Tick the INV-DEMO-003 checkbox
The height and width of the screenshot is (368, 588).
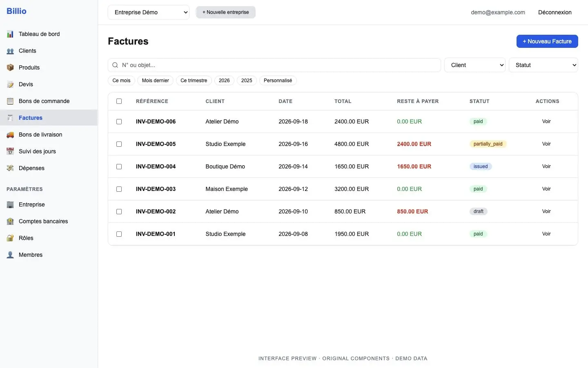point(119,189)
